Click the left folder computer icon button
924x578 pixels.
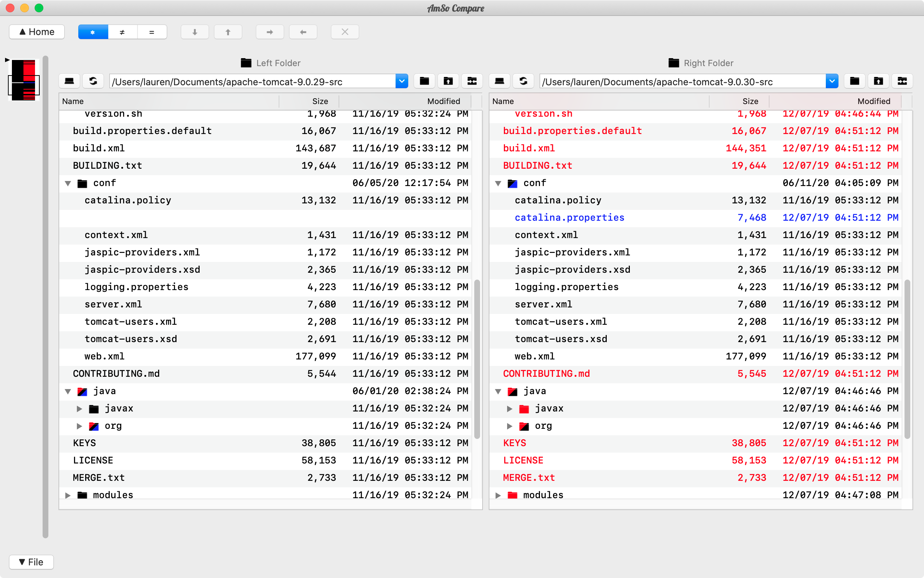coord(69,81)
